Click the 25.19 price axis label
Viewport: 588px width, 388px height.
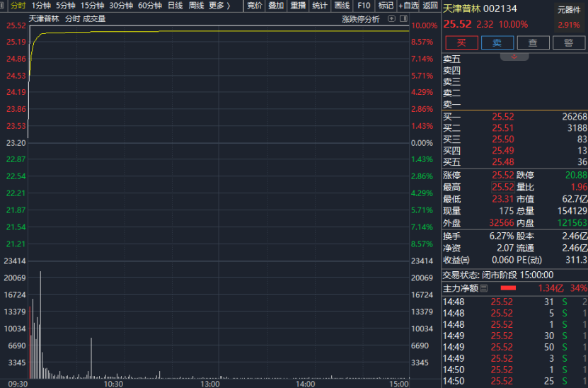click(16, 42)
